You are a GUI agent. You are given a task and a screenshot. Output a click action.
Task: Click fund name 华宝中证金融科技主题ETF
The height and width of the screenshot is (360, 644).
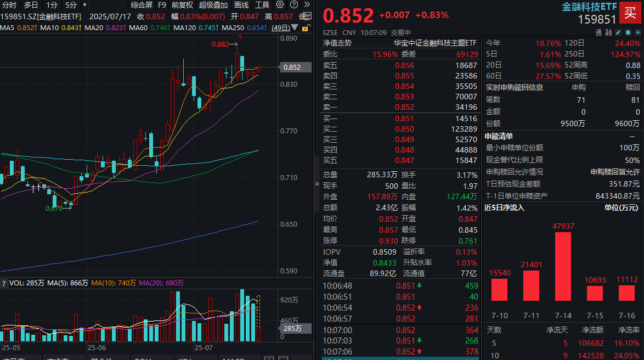(x=436, y=43)
